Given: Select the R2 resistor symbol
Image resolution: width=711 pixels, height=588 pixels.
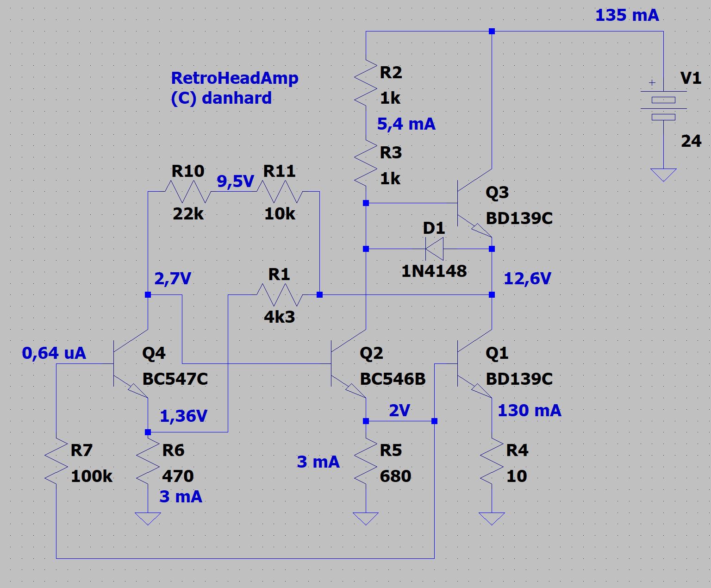Looking at the screenshot, I should click(x=366, y=83).
